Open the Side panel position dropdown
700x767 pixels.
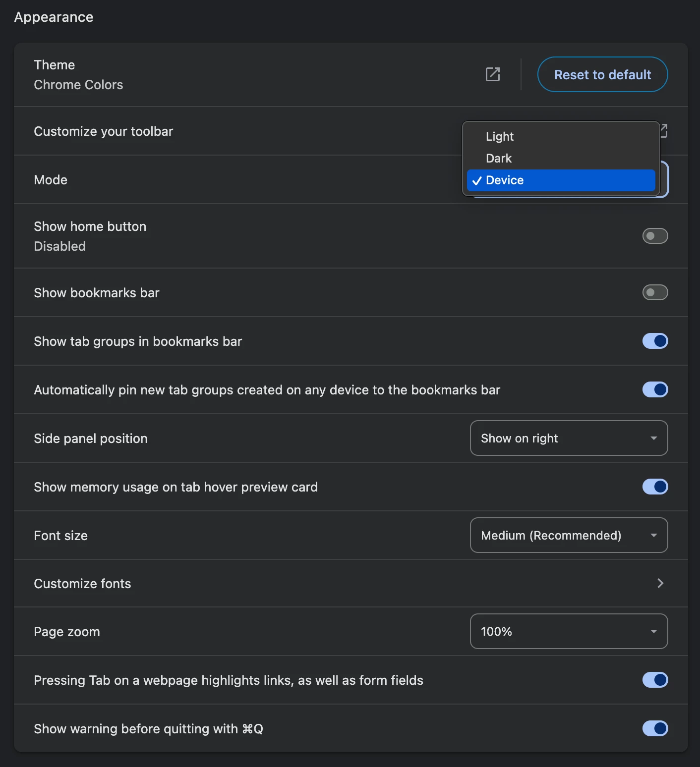(569, 438)
